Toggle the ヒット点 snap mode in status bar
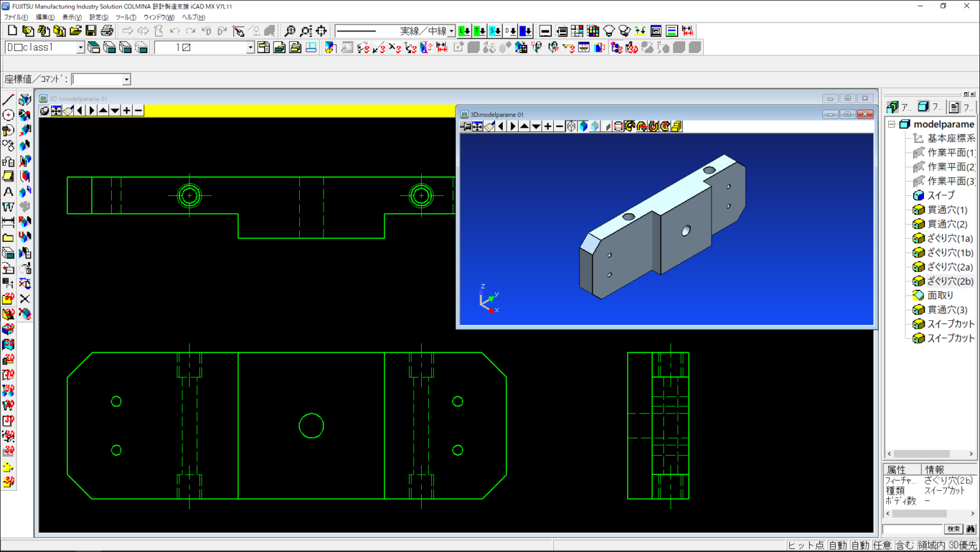980x552 pixels. click(806, 545)
